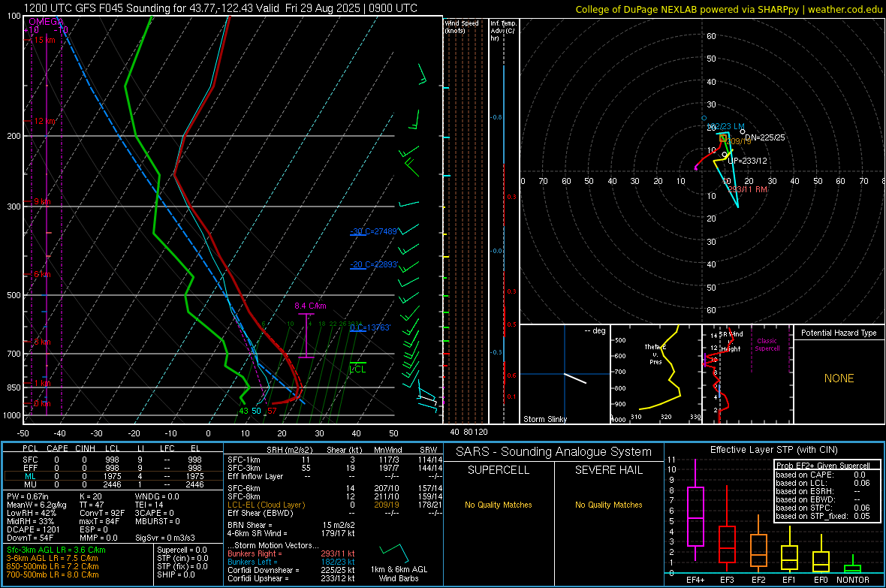Click the 9 km height marker
The image size is (886, 588).
click(x=42, y=202)
